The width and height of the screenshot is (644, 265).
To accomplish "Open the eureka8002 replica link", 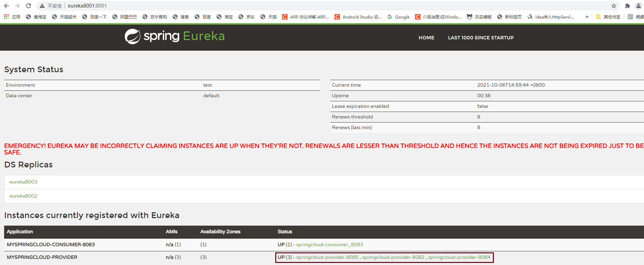I will pos(23,196).
